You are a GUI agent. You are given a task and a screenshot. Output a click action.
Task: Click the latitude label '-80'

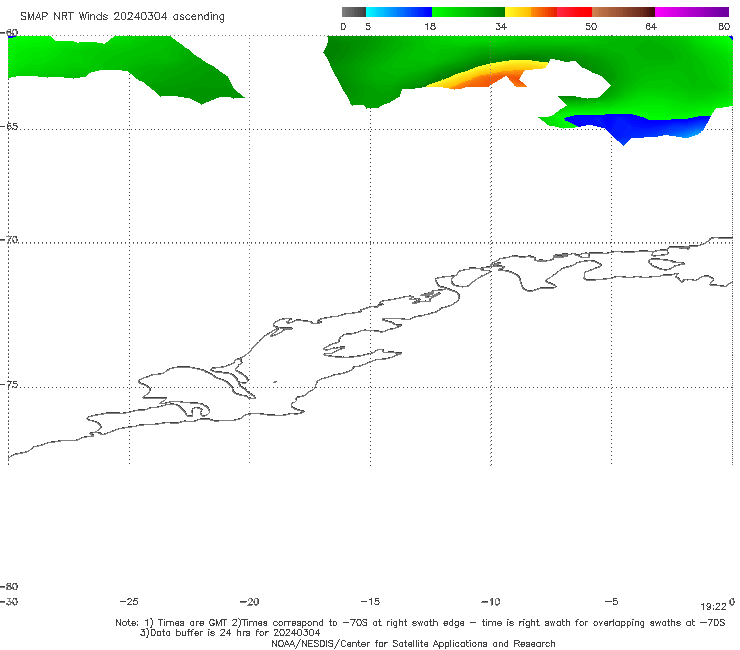pos(9,586)
